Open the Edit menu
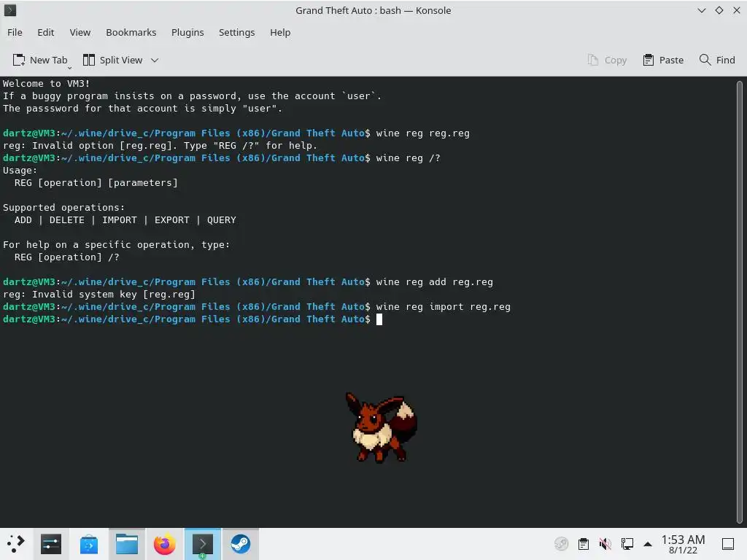 pyautogui.click(x=46, y=32)
